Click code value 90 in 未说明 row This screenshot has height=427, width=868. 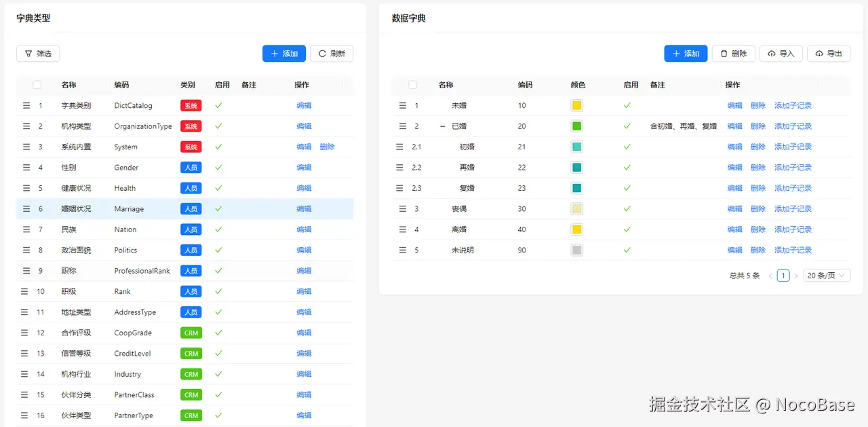522,250
